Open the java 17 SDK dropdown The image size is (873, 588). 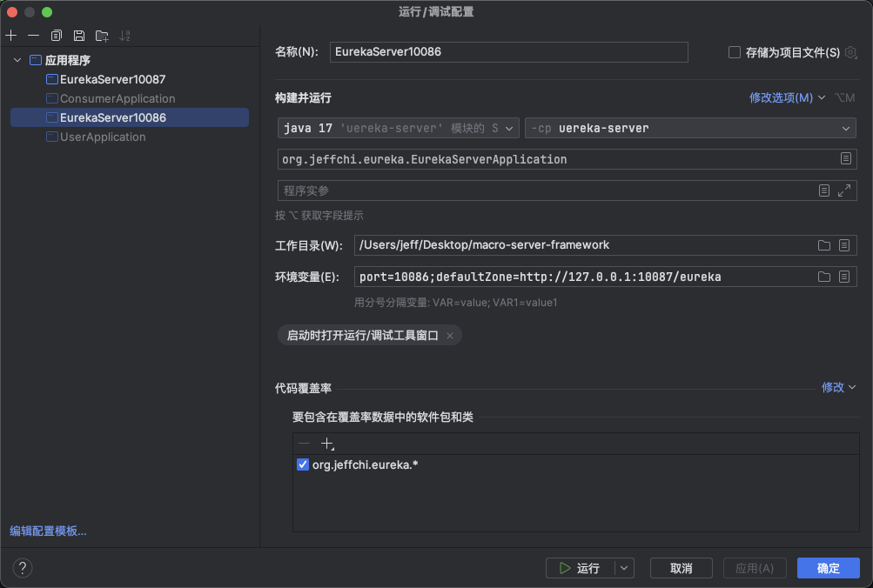[399, 128]
